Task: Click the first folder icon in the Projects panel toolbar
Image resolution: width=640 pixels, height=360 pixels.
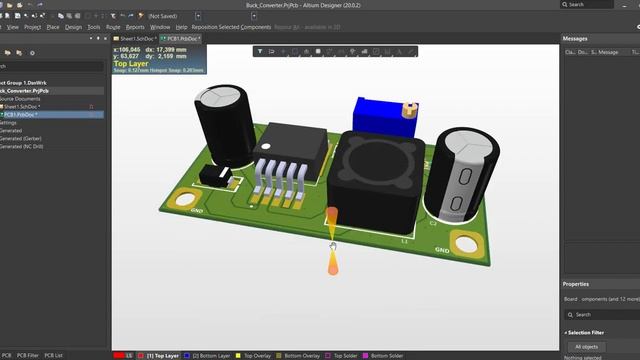Action: 7,53
